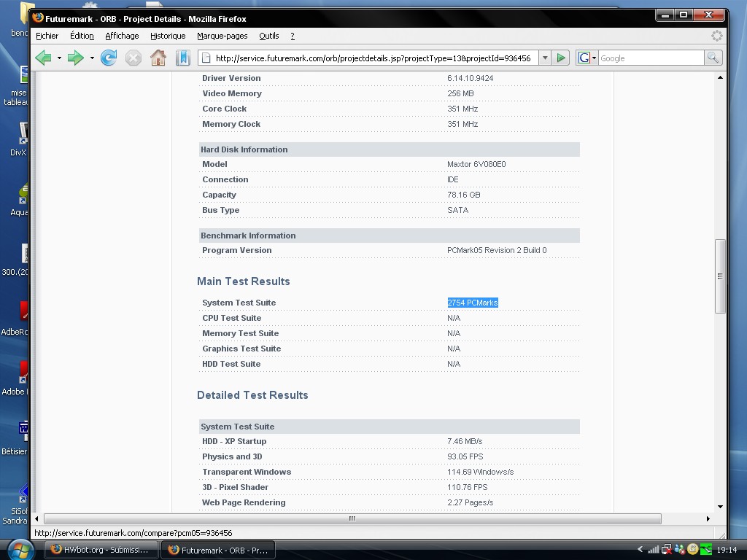Click the vertical scrollbar thumb
The height and width of the screenshot is (560, 747).
click(720, 276)
